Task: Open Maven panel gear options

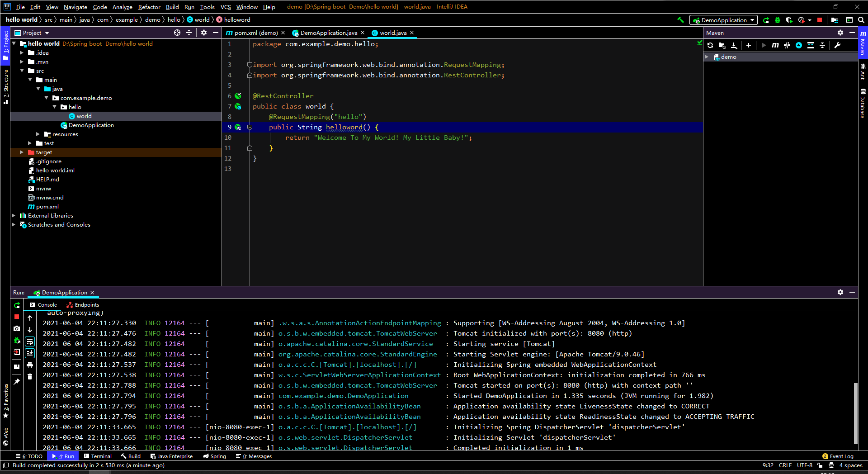Action: [x=840, y=33]
